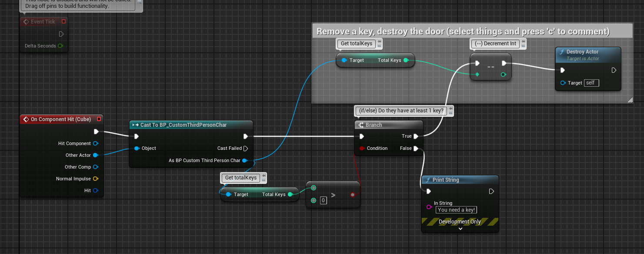The image size is (644, 254).
Task: Select the Cast To BP_CustomThirdPersonChar node header
Action: pyautogui.click(x=191, y=125)
